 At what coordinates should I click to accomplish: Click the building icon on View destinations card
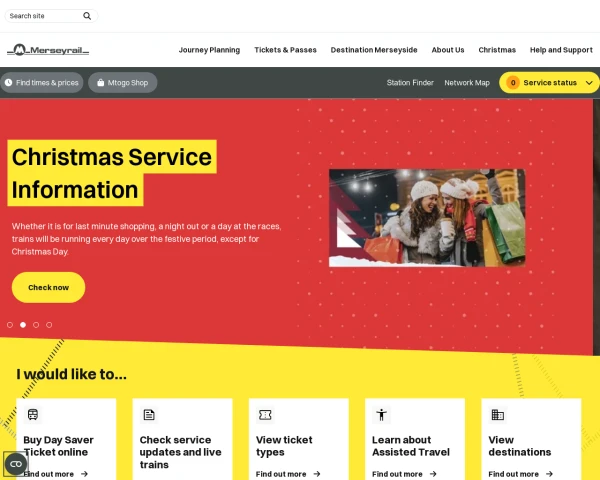(497, 415)
